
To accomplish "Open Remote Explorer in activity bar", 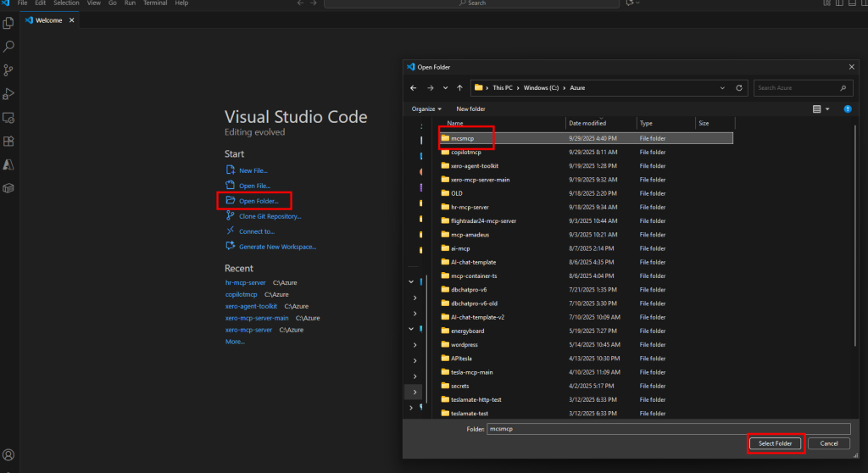I will [9, 118].
